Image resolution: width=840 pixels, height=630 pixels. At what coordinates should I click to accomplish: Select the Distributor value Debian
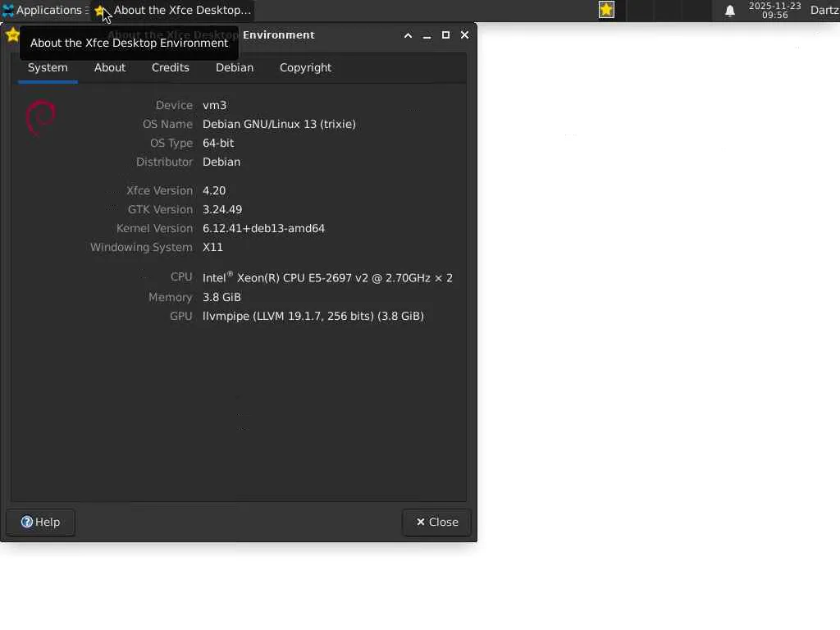pos(221,162)
